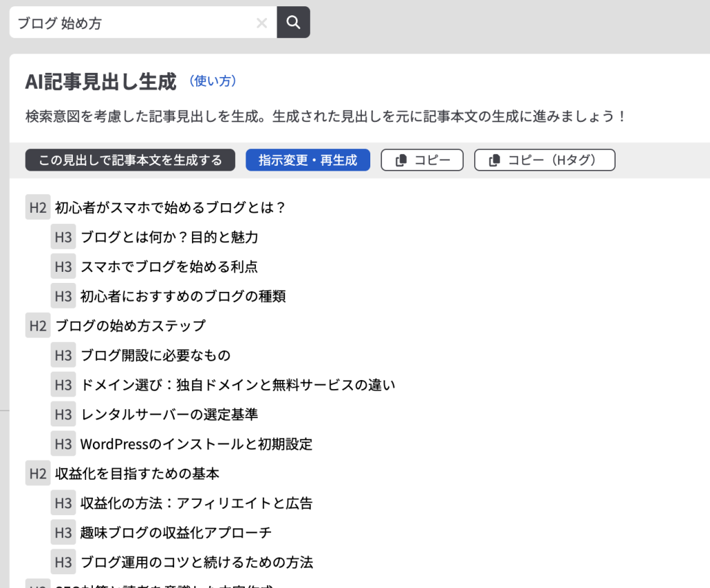
Task: Click the H3 badge beside ブログとは何か？目的と魅力
Action: [x=63, y=237]
